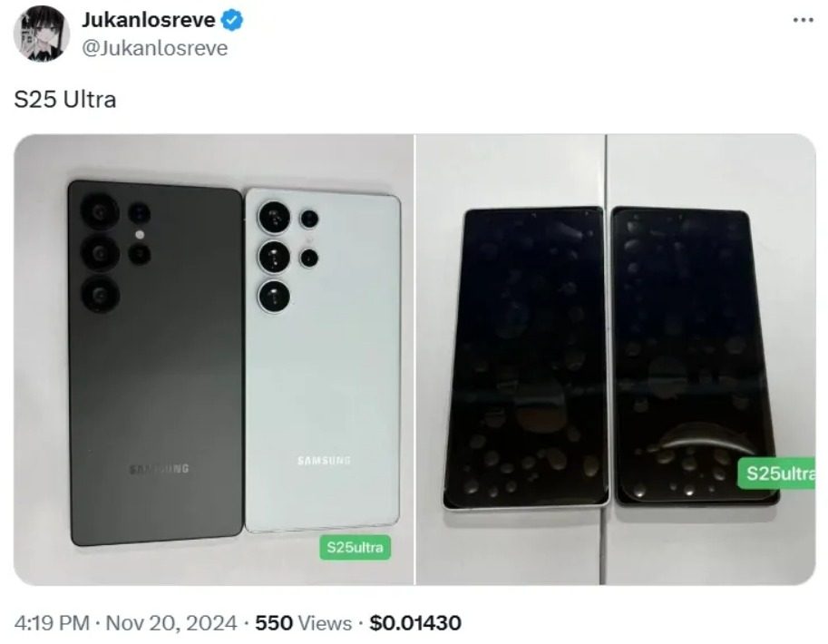Screen dimensions: 828x644
Task: Click the Jukanlosreve display name
Action: (149, 20)
